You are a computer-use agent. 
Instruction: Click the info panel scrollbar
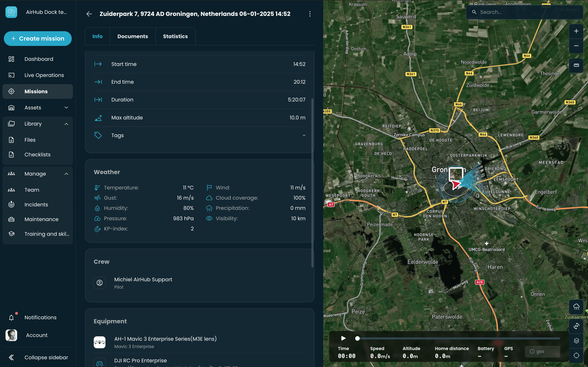click(312, 183)
